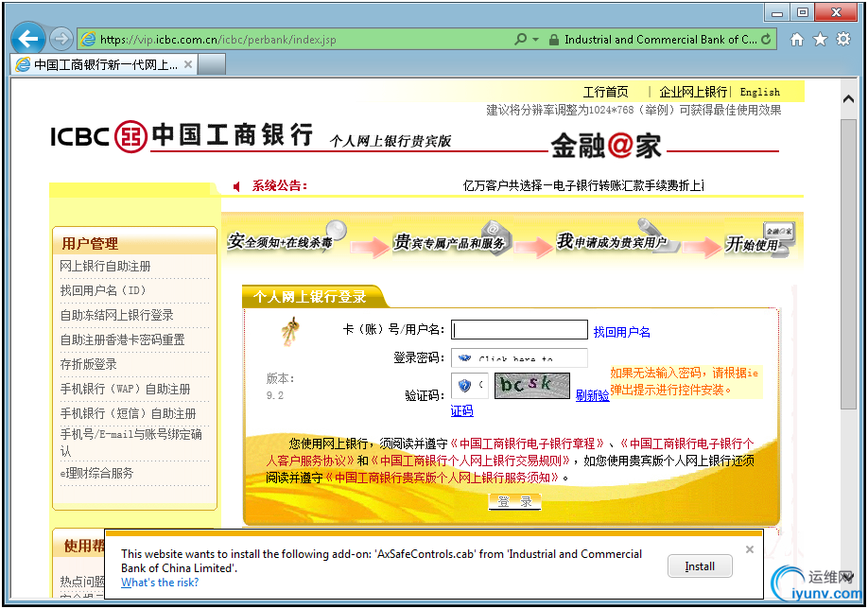868x609 pixels.
Task: Open Internet Explorer home page icon
Action: [797, 39]
